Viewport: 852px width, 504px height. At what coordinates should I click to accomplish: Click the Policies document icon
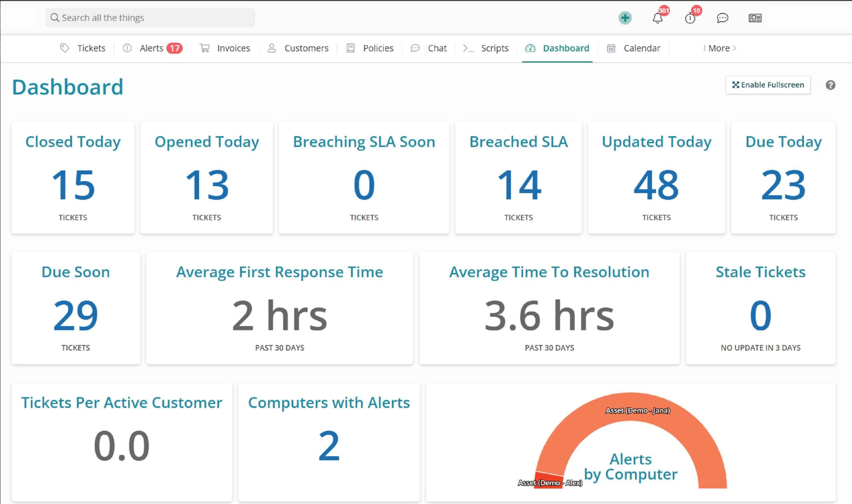(x=350, y=48)
